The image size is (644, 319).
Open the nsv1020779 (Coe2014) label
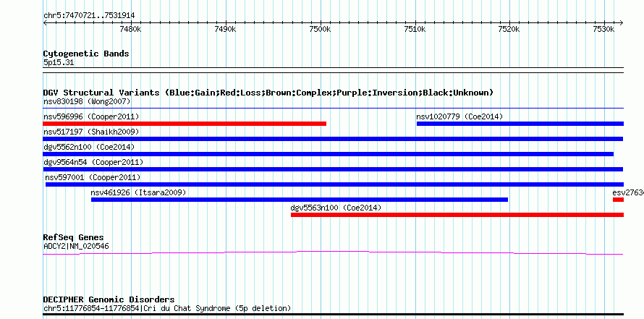pos(459,116)
